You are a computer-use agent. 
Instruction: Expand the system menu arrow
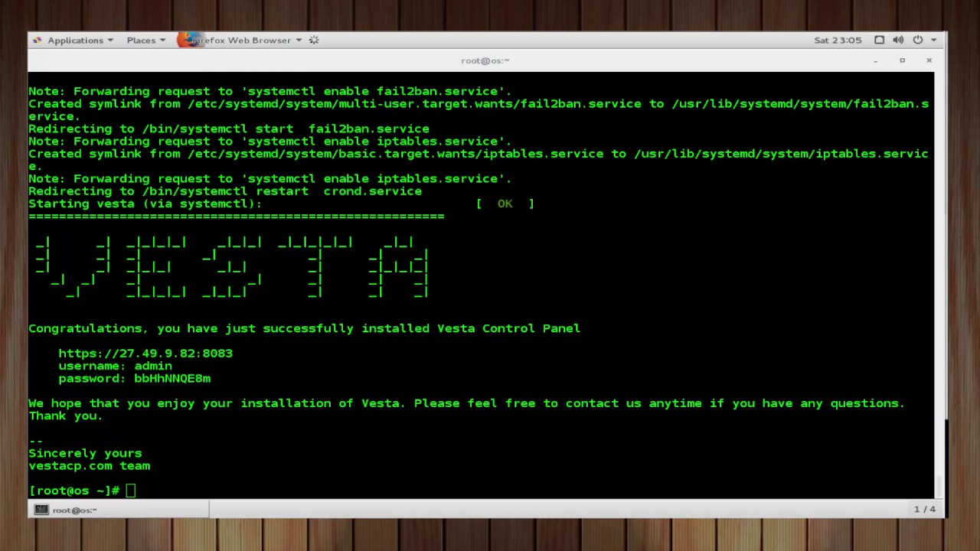[934, 40]
